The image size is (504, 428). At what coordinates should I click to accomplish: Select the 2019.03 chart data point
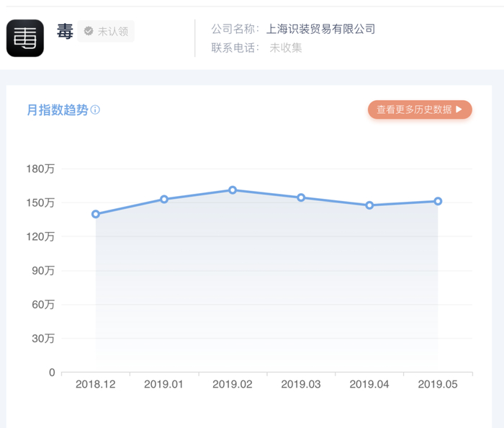(x=301, y=197)
